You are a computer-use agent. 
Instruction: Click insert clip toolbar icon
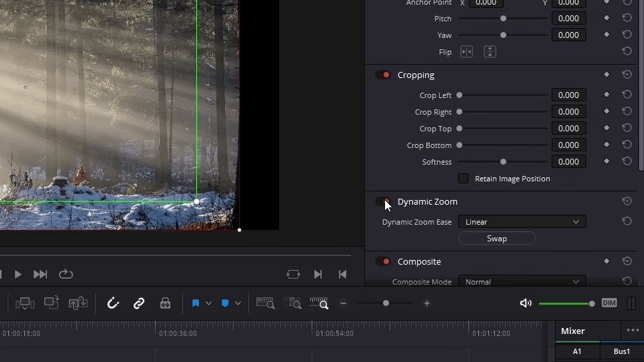coord(25,303)
